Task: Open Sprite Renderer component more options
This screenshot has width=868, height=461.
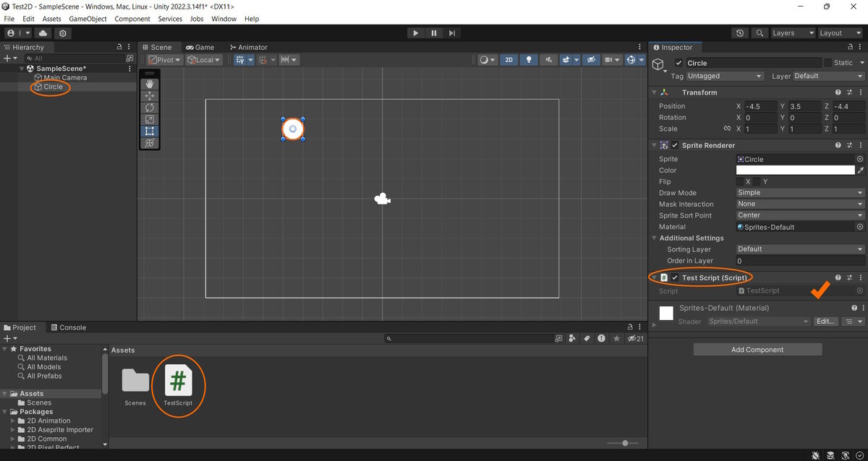Action: [x=861, y=145]
